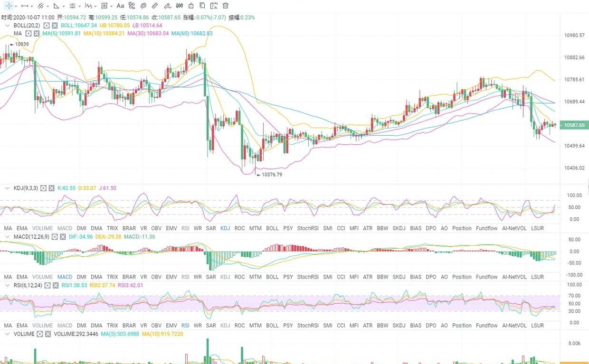Select the Fibonacci horizontal lines tool
This screenshot has width=589, height=364.
(x=72, y=6)
